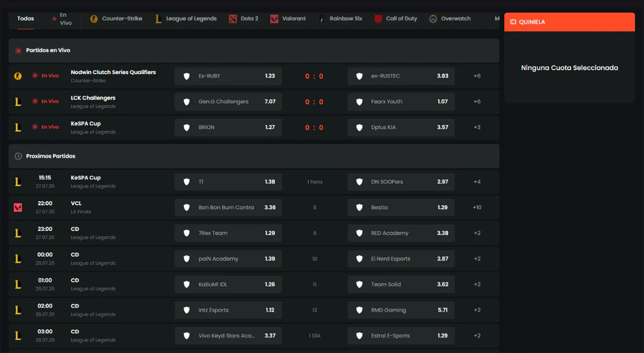Expand +4 markets for T1 match
644x353 pixels.
(x=477, y=182)
